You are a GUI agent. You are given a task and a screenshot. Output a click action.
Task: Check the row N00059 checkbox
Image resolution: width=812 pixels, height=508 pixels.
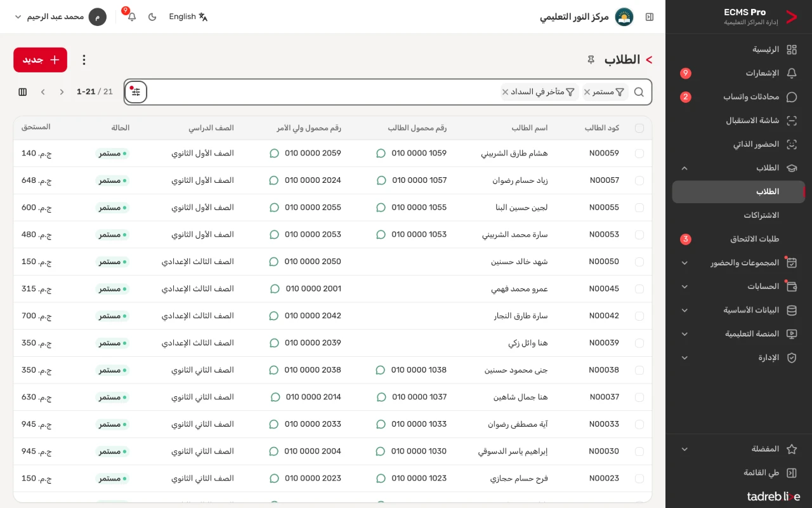(639, 154)
